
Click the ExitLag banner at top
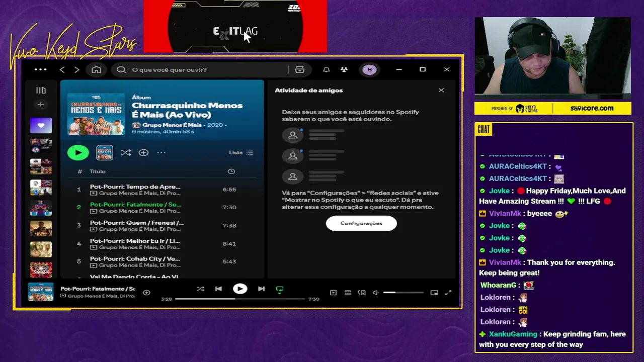(x=235, y=26)
